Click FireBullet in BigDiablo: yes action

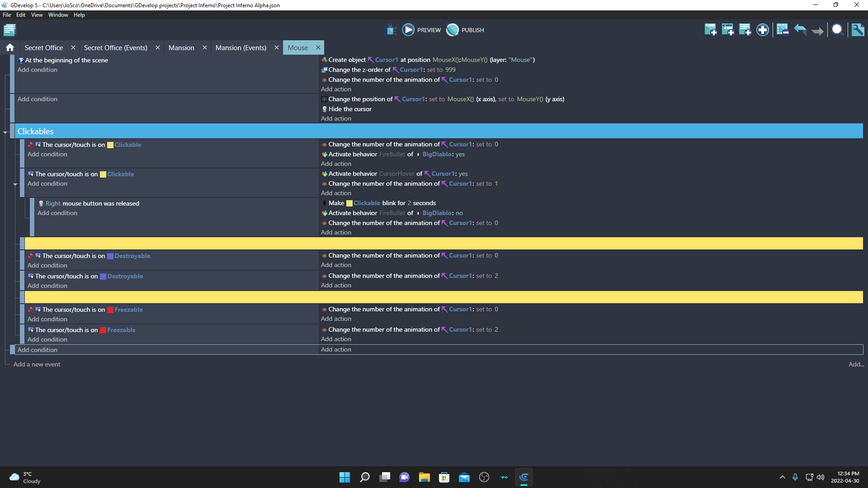[392, 154]
